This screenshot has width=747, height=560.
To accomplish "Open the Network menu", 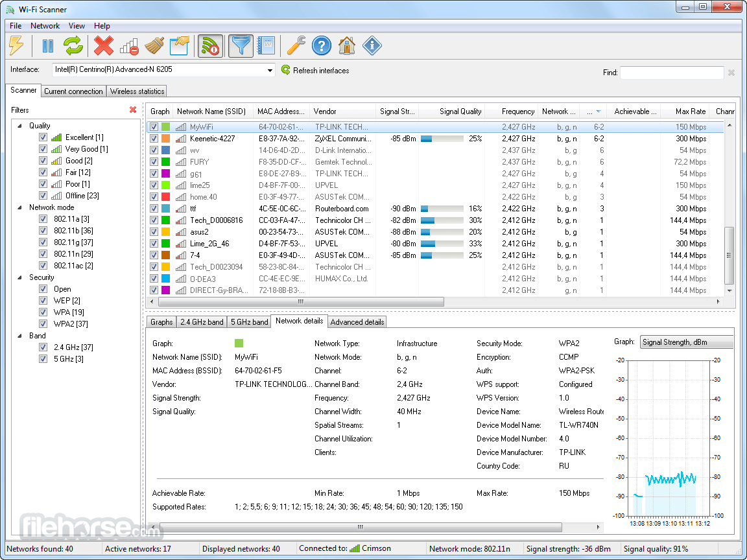I will [45, 26].
